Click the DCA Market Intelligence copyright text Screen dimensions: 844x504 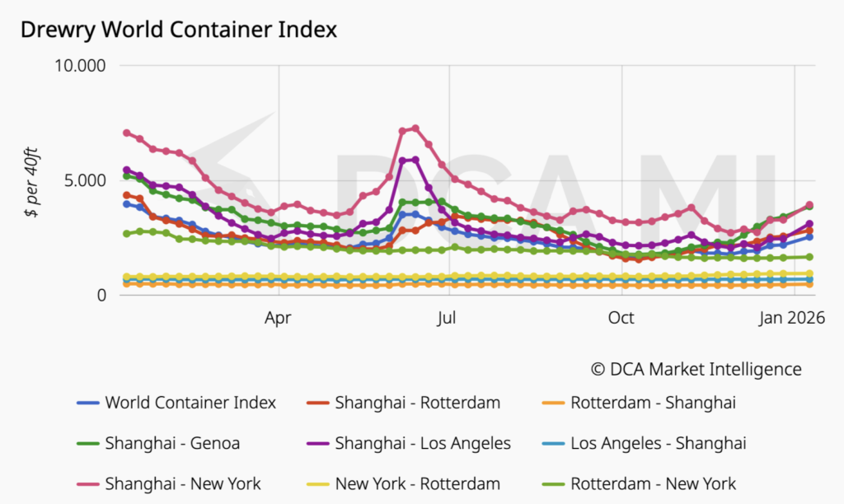(x=696, y=368)
